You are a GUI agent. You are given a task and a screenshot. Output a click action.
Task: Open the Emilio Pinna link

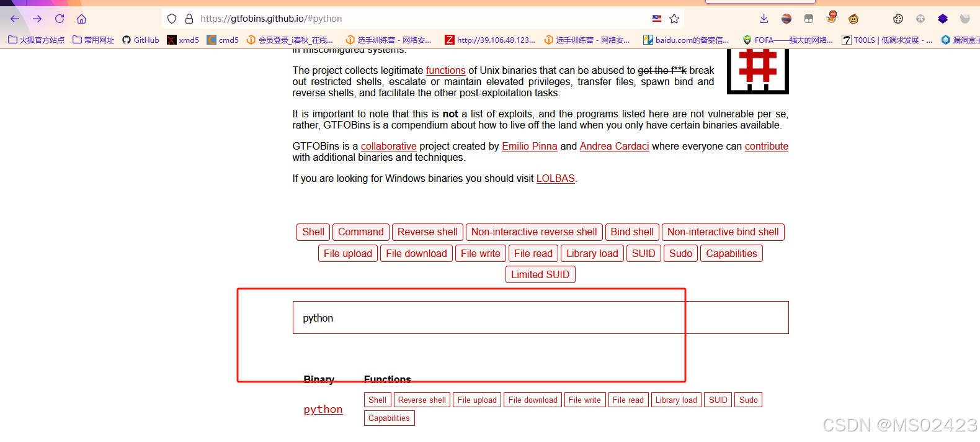coord(530,147)
